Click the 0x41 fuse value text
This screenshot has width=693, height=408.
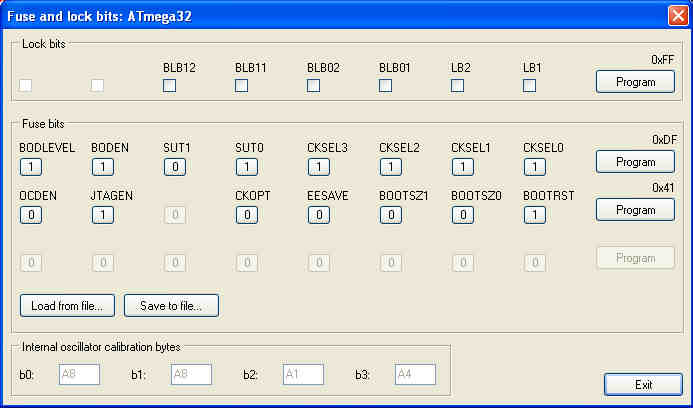pyautogui.click(x=663, y=188)
